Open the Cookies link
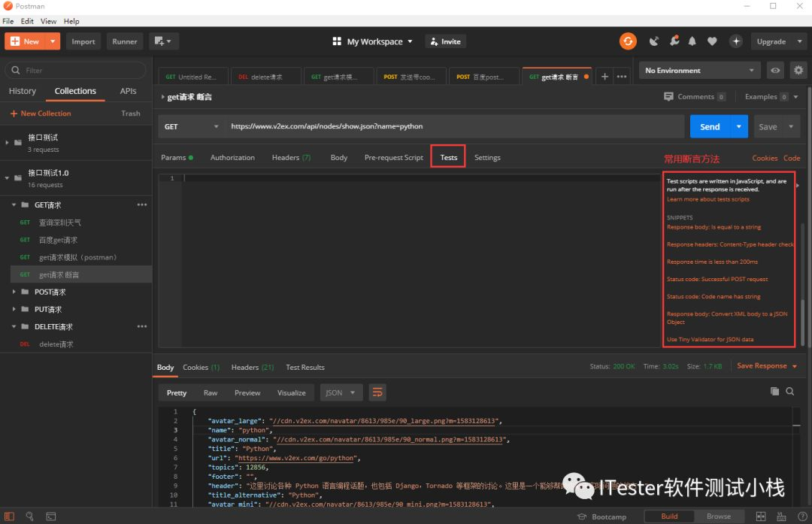 click(765, 158)
